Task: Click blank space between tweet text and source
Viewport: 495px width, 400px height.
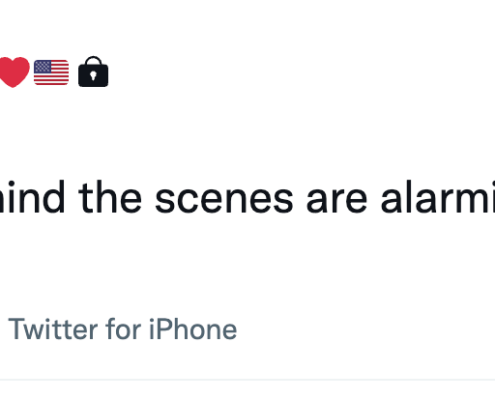Action: click(247, 263)
